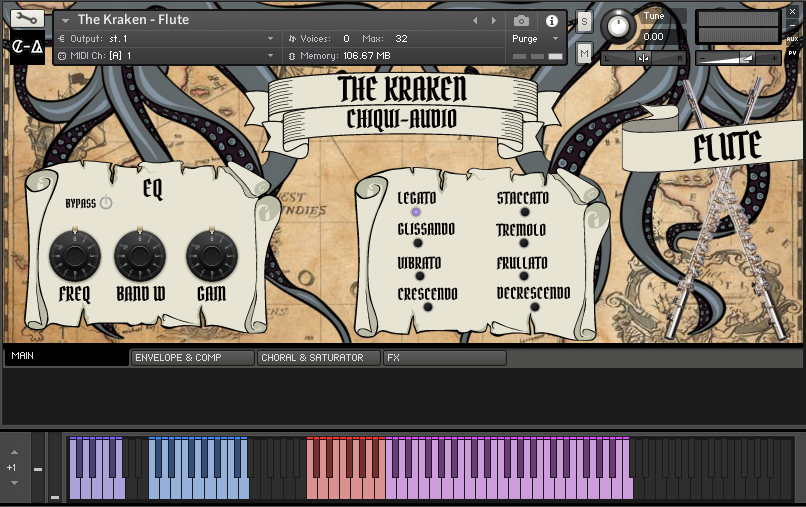The image size is (806, 507).
Task: Click the volume slider handle
Action: [746, 58]
